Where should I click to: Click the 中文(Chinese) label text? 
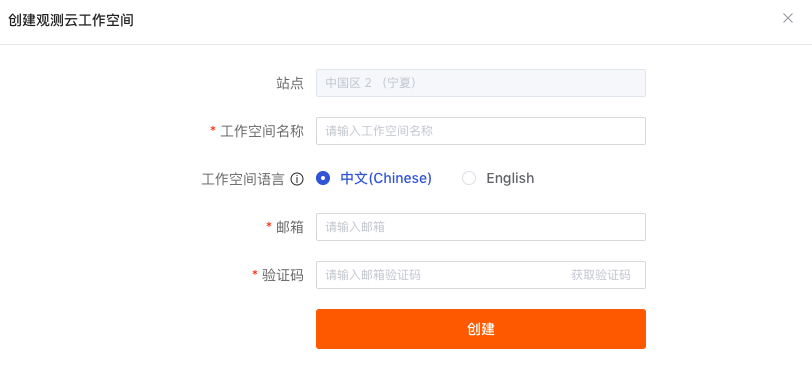386,178
